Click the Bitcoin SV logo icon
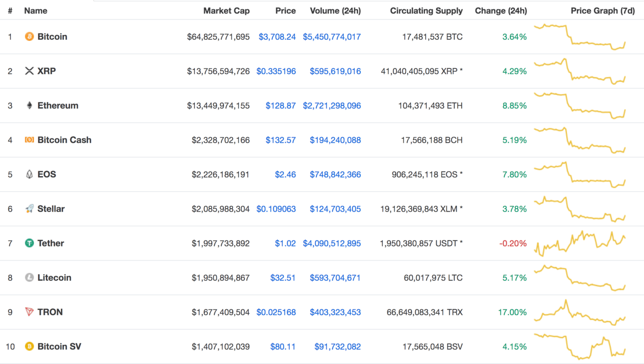The image size is (644, 364). point(29,346)
